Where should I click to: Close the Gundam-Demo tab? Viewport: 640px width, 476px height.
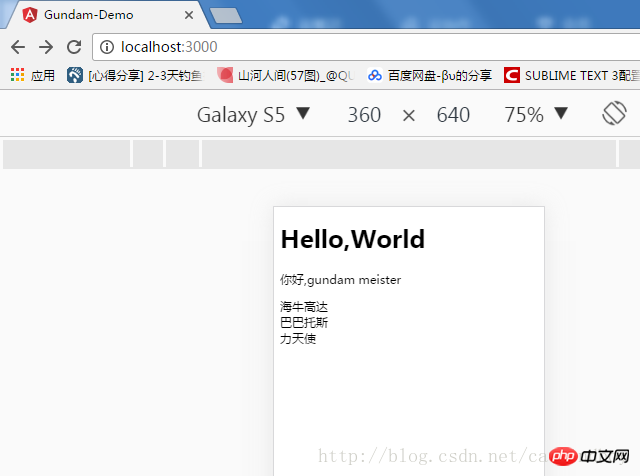[x=187, y=15]
